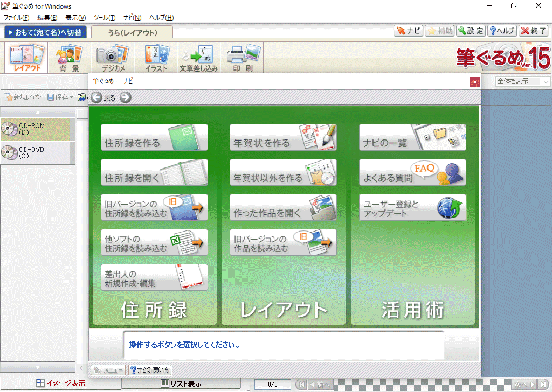Jump to last page icon
The height and width of the screenshot is (392, 552).
click(x=543, y=384)
